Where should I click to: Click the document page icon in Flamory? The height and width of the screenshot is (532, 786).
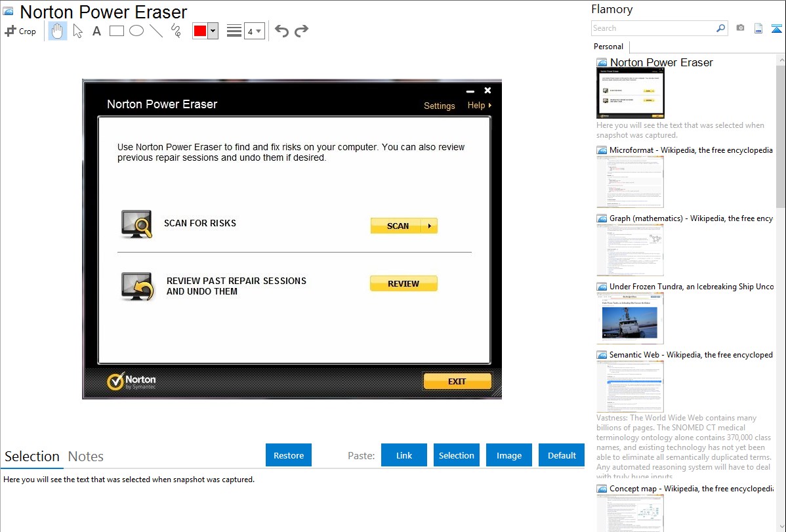click(x=758, y=29)
